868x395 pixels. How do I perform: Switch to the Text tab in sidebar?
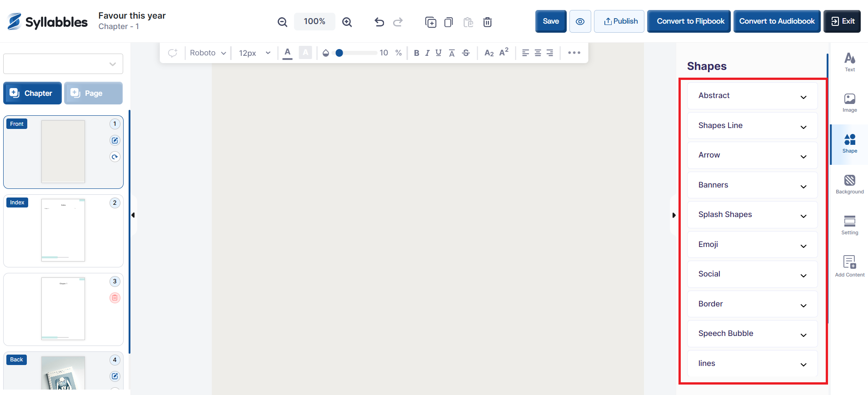click(849, 62)
